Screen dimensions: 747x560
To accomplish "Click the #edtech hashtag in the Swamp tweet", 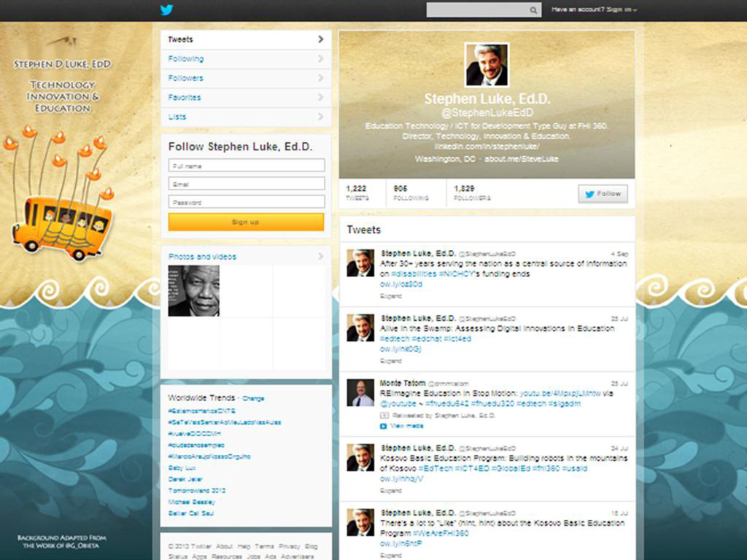I will point(395,338).
